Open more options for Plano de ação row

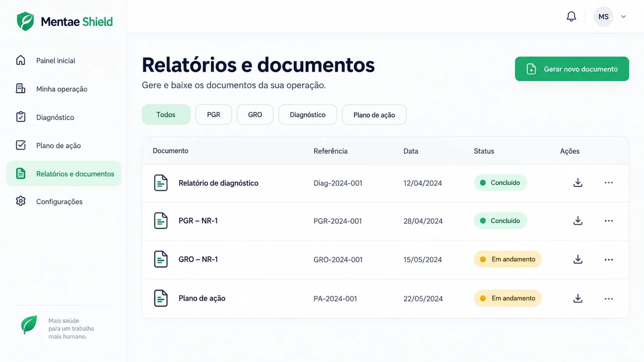(x=609, y=299)
